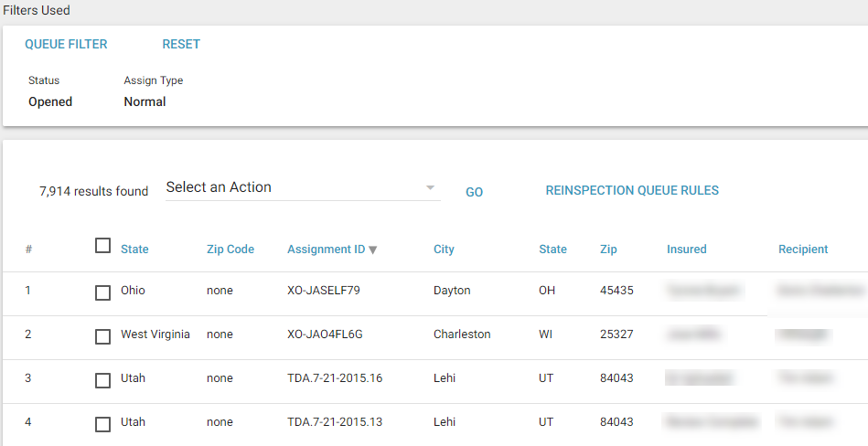
Task: Tick the checkbox for row 3 Utah
Action: [103, 381]
